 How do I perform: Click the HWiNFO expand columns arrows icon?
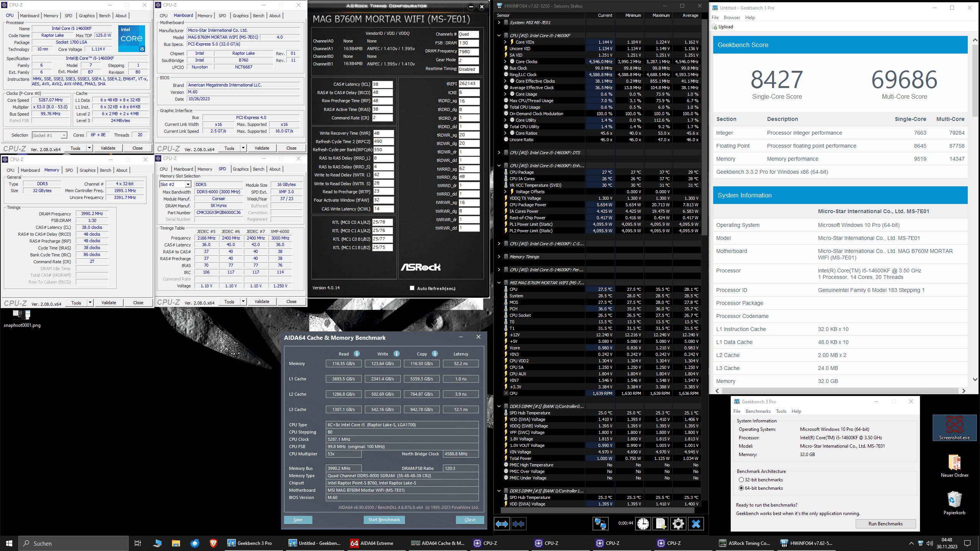coord(502,524)
